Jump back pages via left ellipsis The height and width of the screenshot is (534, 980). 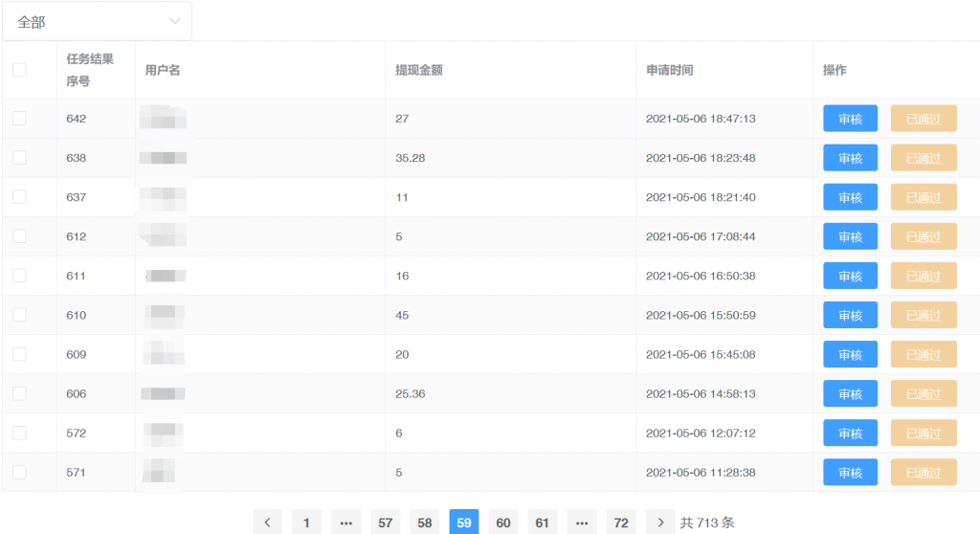345,523
